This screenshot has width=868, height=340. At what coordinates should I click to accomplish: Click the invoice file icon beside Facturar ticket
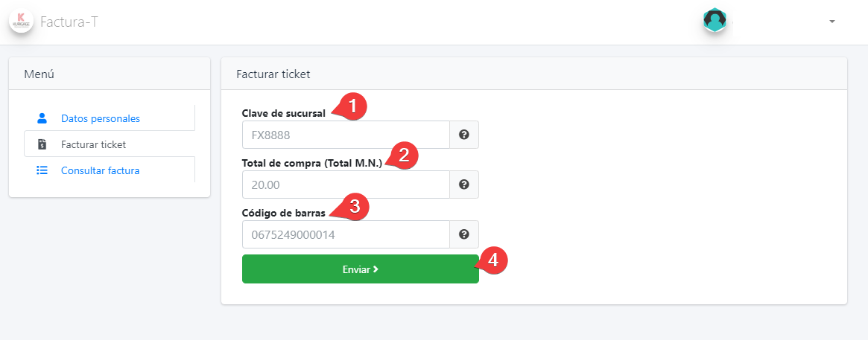[42, 144]
